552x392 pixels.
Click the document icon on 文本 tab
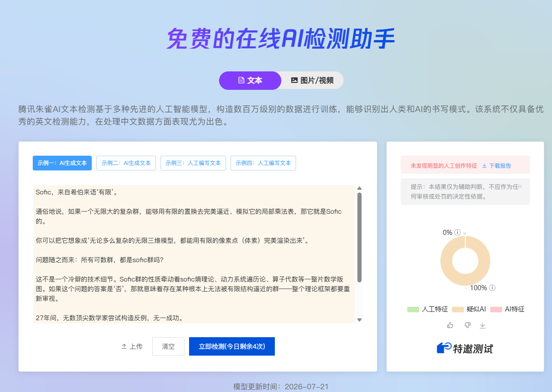[241, 81]
